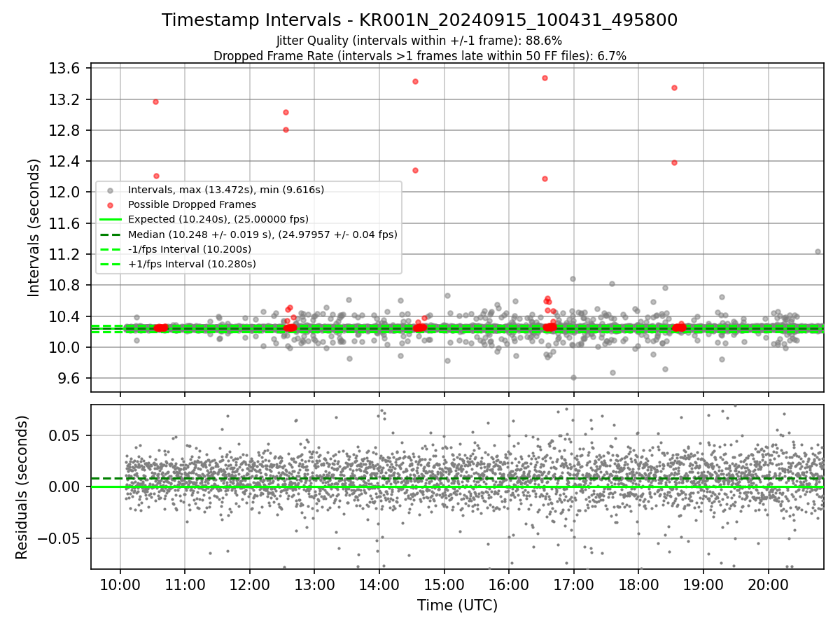Click the lowest gray interval point near 17:00 at 9.6s
Viewport: 840px width, 630px height.
point(573,377)
